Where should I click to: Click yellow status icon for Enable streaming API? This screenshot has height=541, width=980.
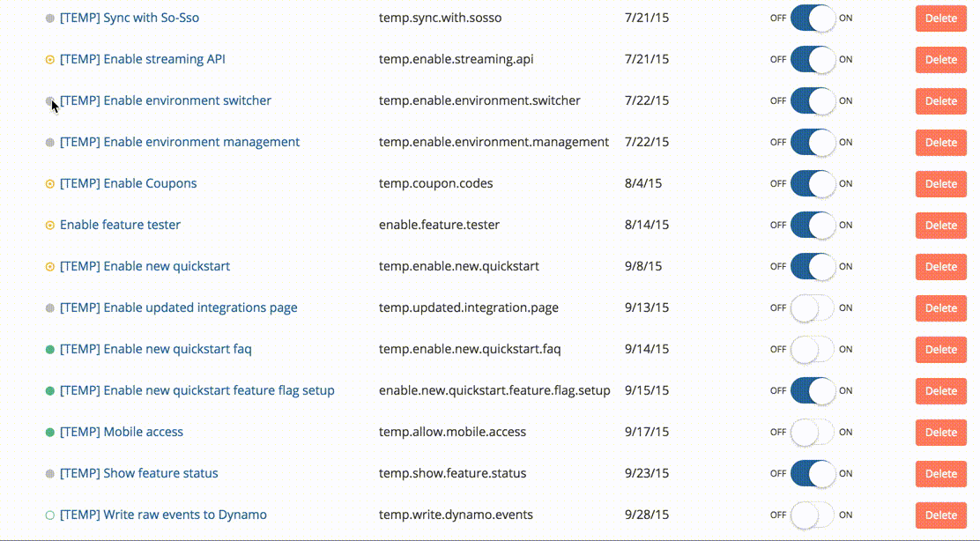50,60
